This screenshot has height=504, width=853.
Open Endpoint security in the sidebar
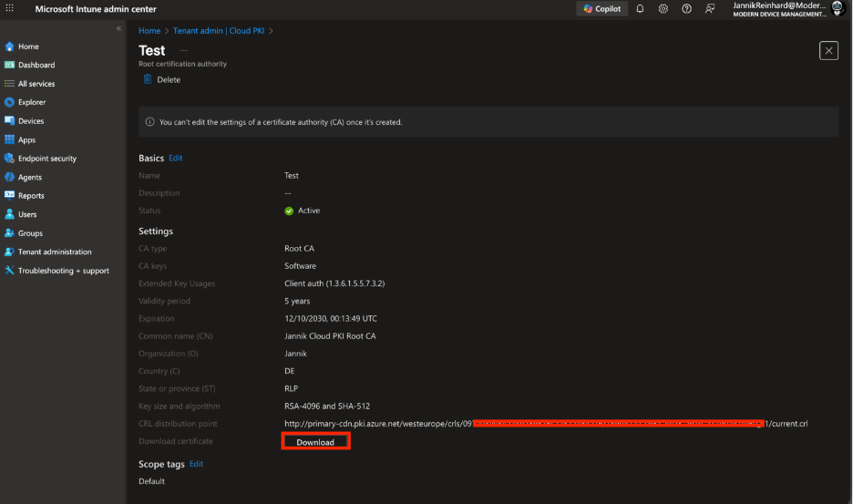click(x=46, y=159)
